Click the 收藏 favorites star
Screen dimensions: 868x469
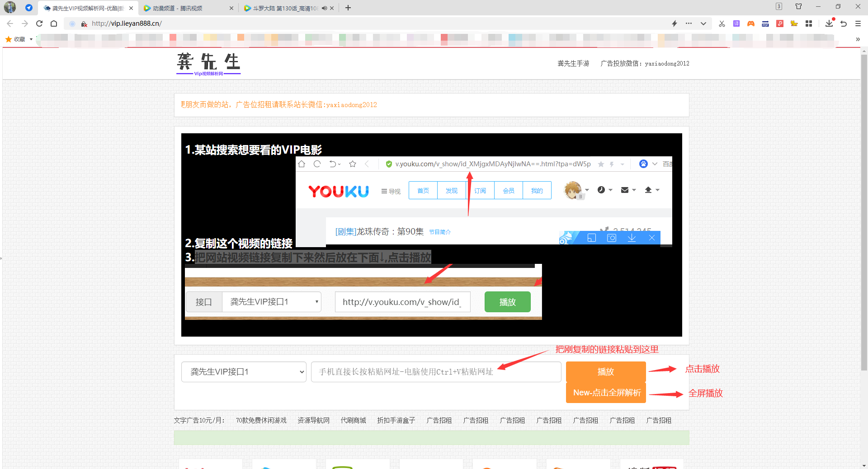(x=8, y=39)
